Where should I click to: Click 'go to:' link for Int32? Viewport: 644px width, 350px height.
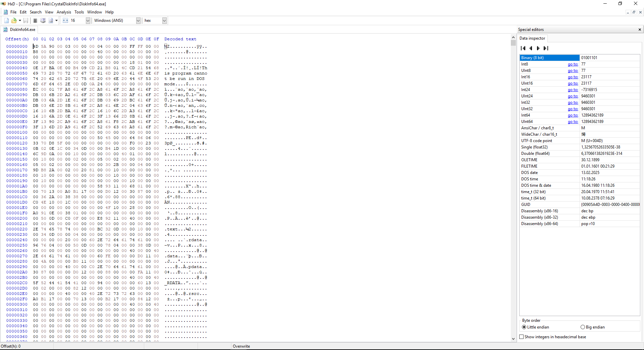coord(573,102)
